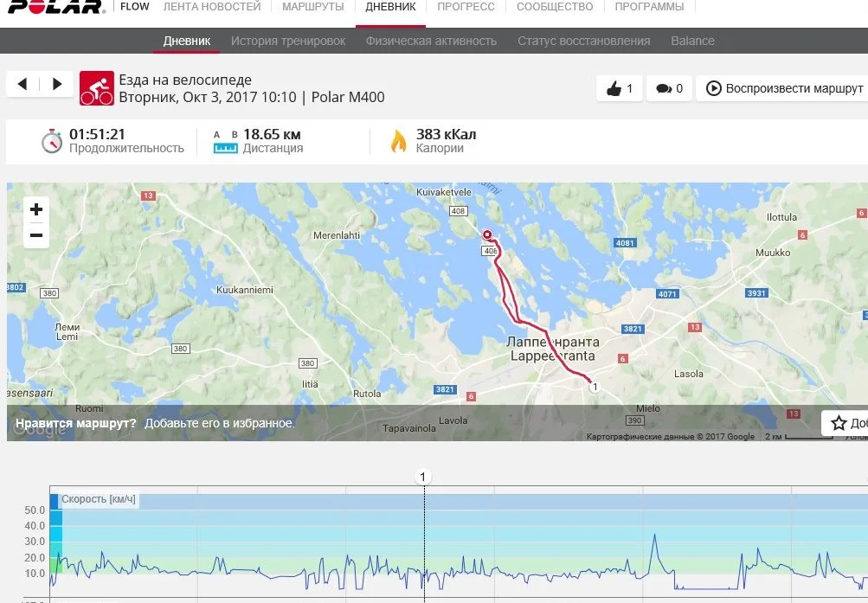
Task: Open the Polar logo home link
Action: (56, 7)
